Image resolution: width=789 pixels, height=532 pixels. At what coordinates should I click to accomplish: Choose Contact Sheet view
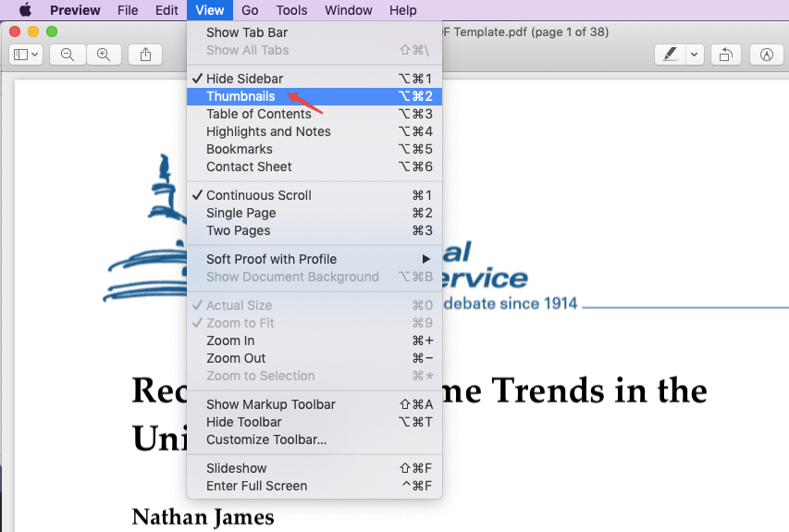(x=314, y=167)
